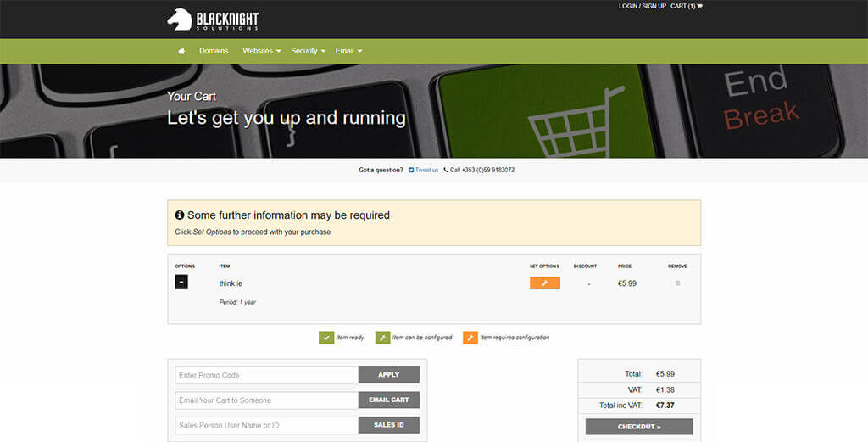
Task: Remove think.ie using trash icon
Action: [x=677, y=283]
